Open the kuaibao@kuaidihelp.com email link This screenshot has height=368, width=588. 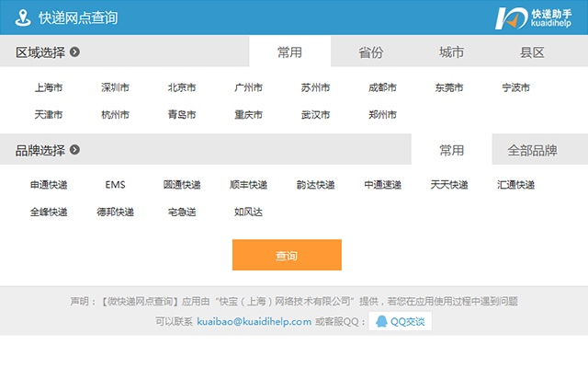pos(254,322)
